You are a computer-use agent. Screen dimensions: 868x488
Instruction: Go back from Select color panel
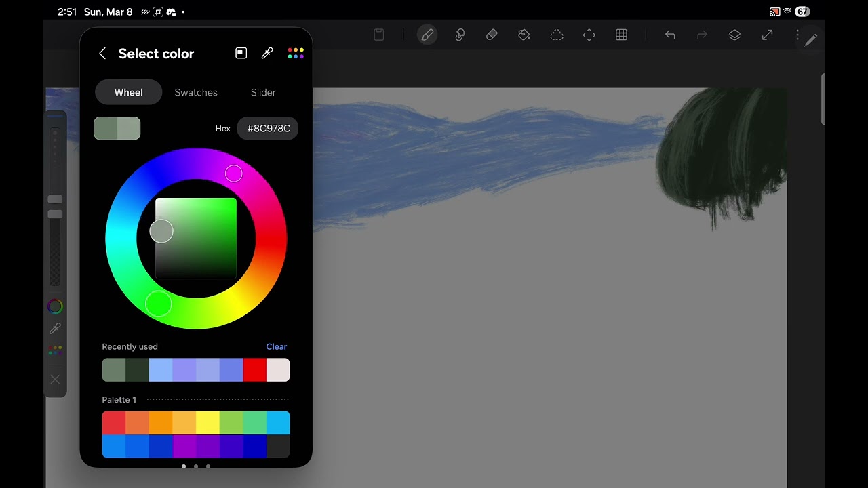coord(102,54)
